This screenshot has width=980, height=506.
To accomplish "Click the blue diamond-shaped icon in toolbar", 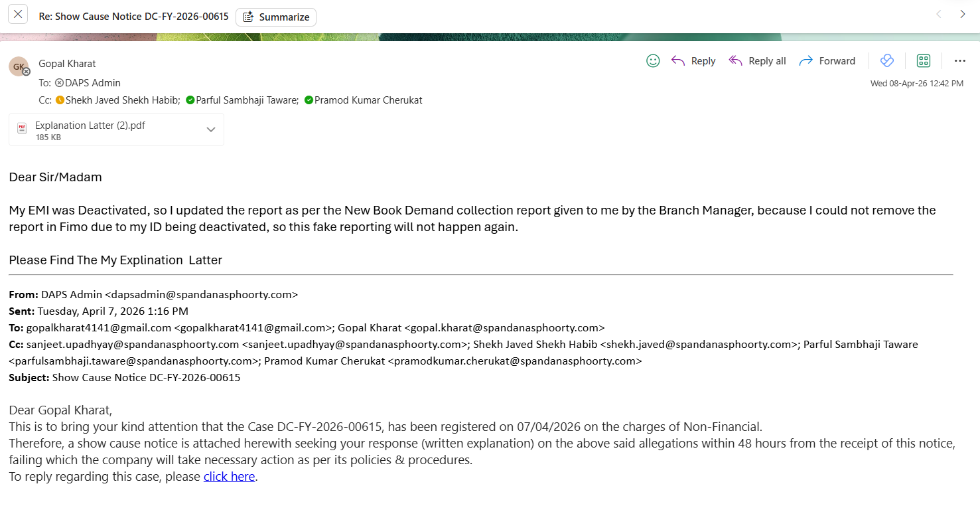I will tap(887, 61).
